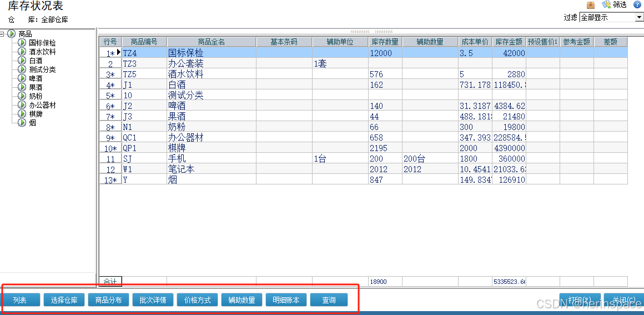Image resolution: width=644 pixels, height=315 pixels.
Task: Click stock quantity 2195 in 棋牌 row
Action: pos(385,148)
